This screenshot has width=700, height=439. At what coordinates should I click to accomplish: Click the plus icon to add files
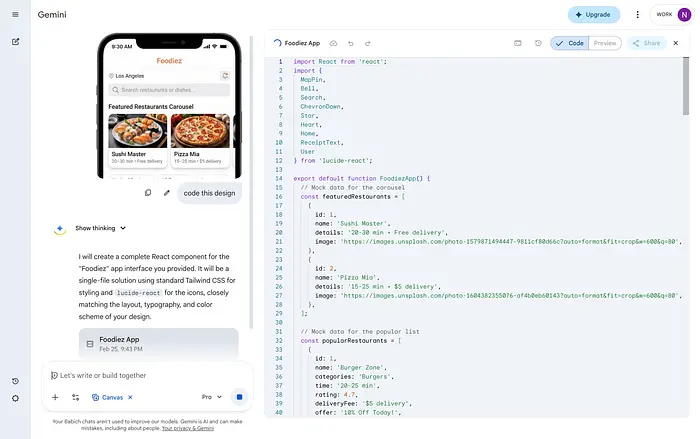pos(55,397)
